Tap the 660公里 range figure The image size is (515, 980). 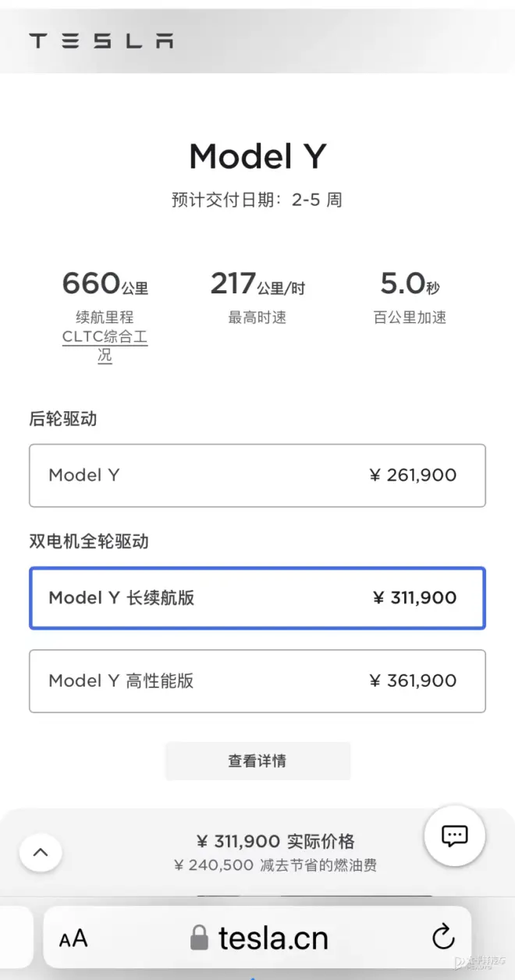105,284
